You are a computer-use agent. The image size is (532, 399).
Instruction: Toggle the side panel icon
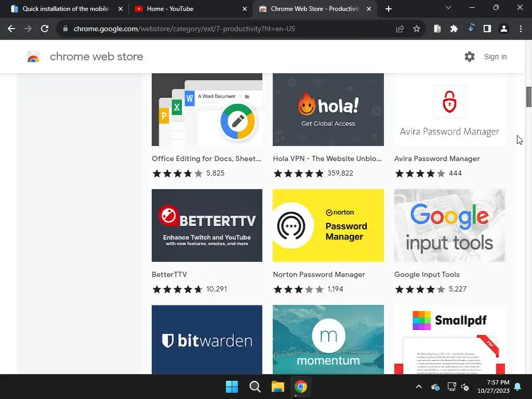pyautogui.click(x=487, y=29)
